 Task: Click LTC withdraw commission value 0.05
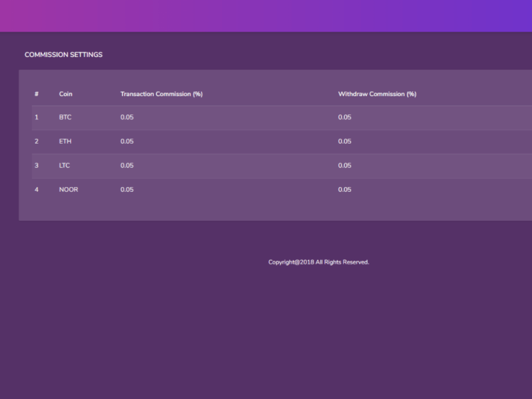[345, 165]
